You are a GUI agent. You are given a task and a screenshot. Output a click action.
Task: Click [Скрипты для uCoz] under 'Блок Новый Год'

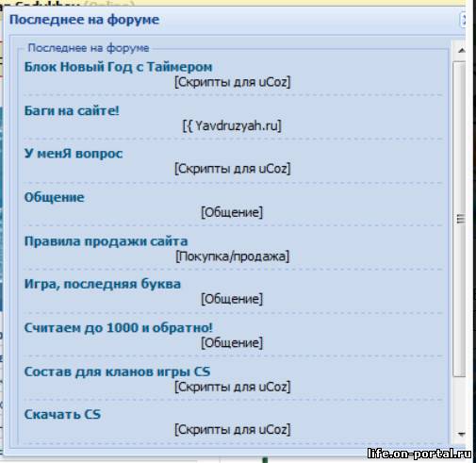(233, 82)
